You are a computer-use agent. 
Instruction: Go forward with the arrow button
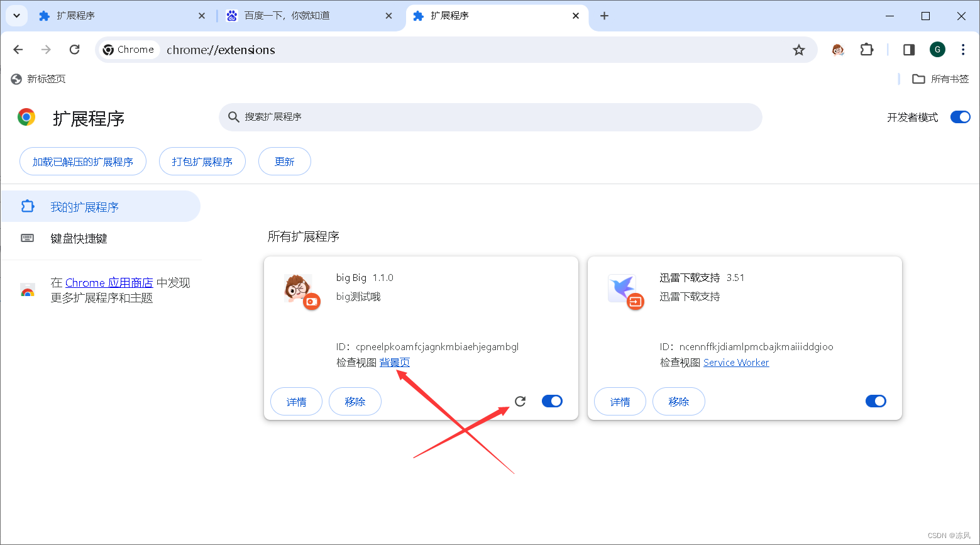tap(46, 50)
